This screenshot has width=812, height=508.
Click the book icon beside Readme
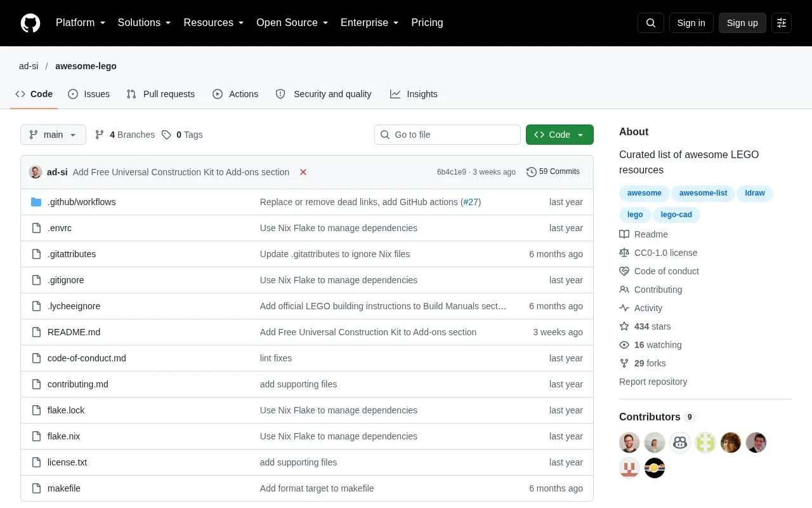pyautogui.click(x=624, y=234)
